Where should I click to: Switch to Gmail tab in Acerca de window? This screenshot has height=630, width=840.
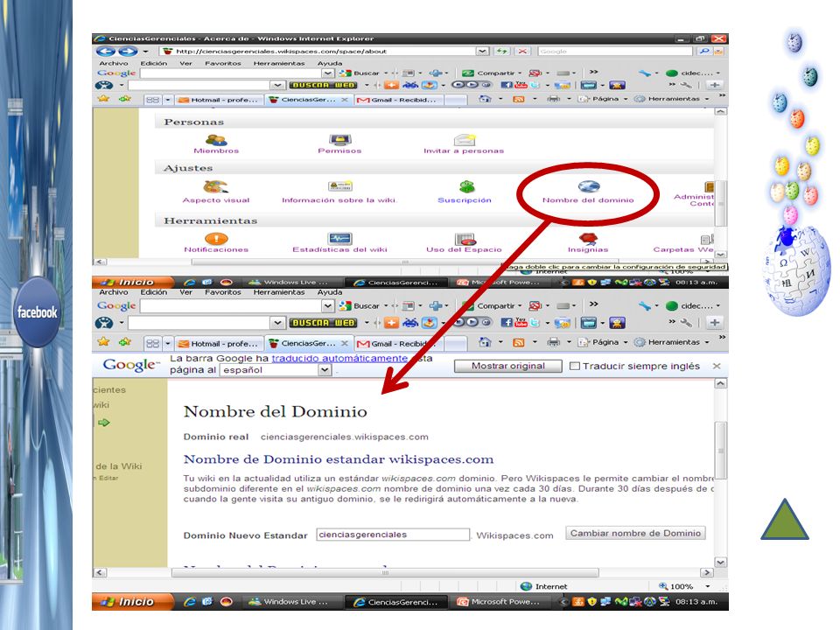398,100
